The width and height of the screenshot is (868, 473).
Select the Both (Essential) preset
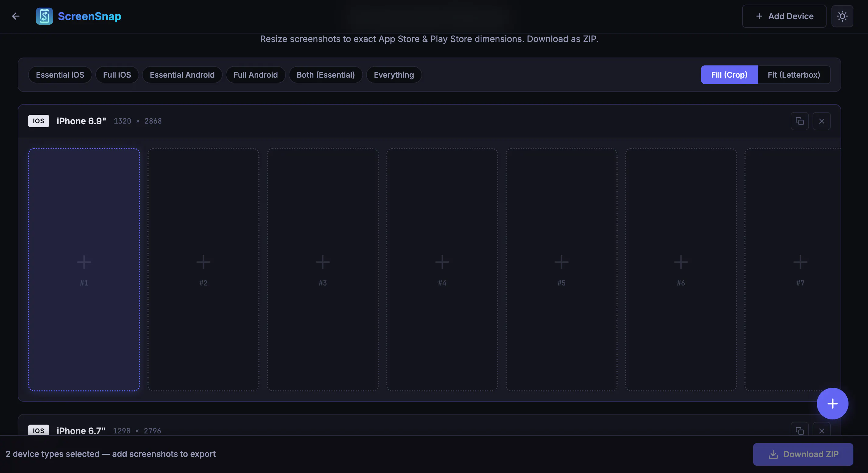point(326,75)
